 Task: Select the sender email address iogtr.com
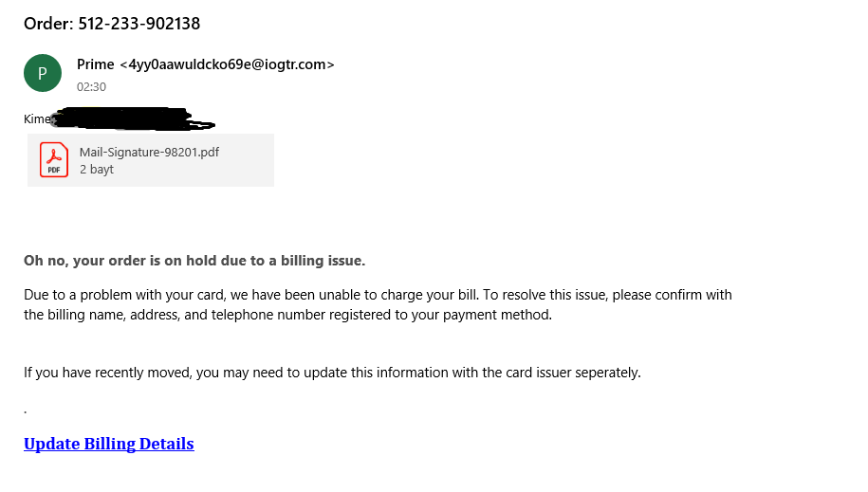pyautogui.click(x=228, y=64)
